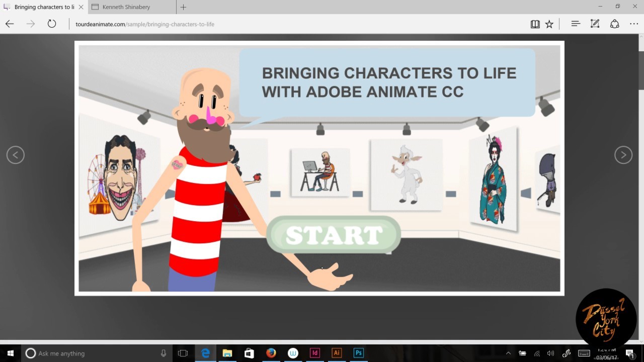Open the More actions menu
The image size is (644, 362).
coord(633,24)
